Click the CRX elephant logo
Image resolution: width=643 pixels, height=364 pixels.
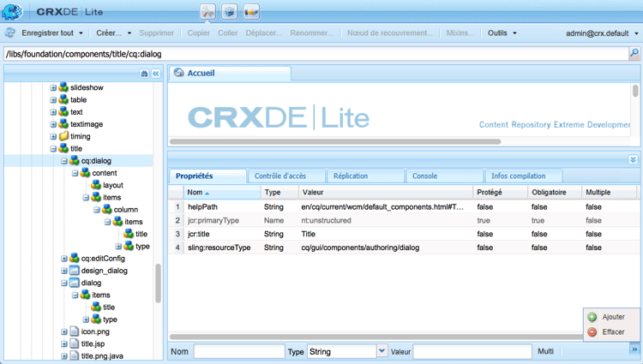[x=12, y=11]
